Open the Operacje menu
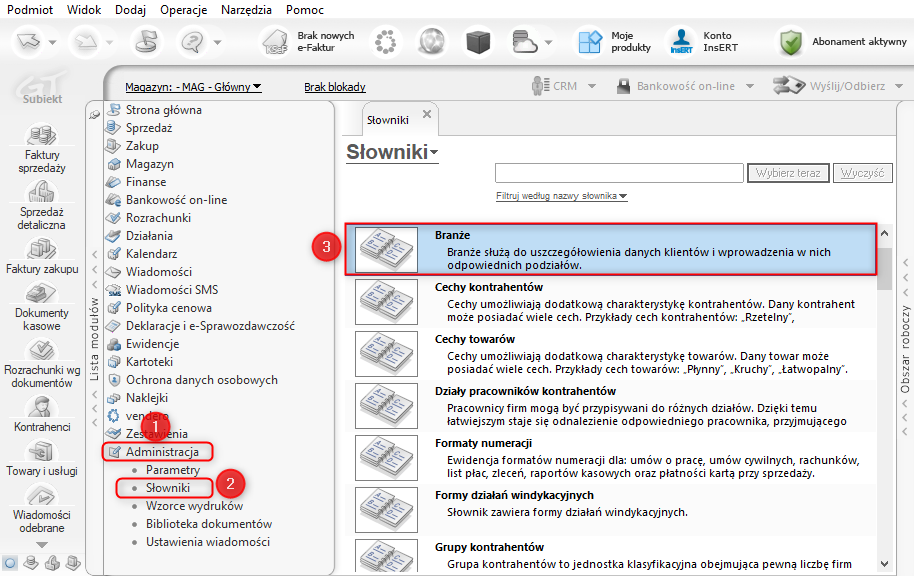Image resolution: width=914 pixels, height=576 pixels. tap(184, 10)
